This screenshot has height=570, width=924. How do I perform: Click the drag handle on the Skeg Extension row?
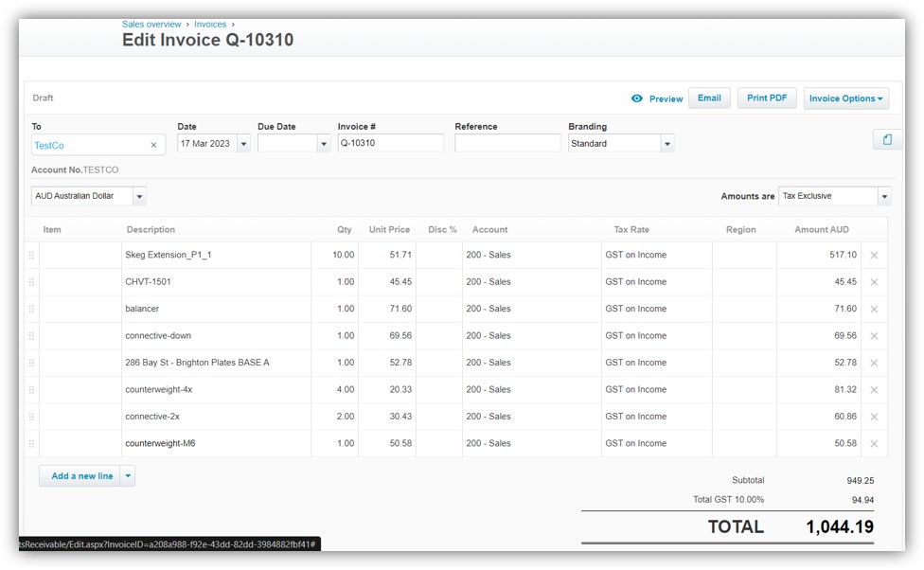click(31, 255)
